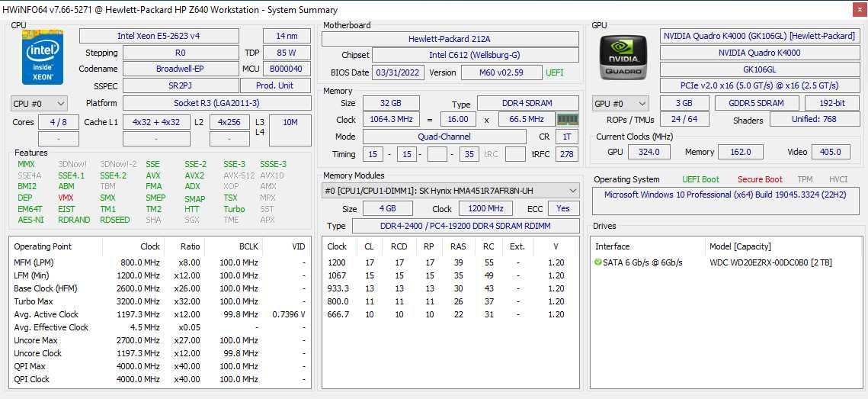868x399 pixels.
Task: Select the WDC WD20EZRX-00DC0B0 [2 TB] drive entry
Action: pos(770,262)
